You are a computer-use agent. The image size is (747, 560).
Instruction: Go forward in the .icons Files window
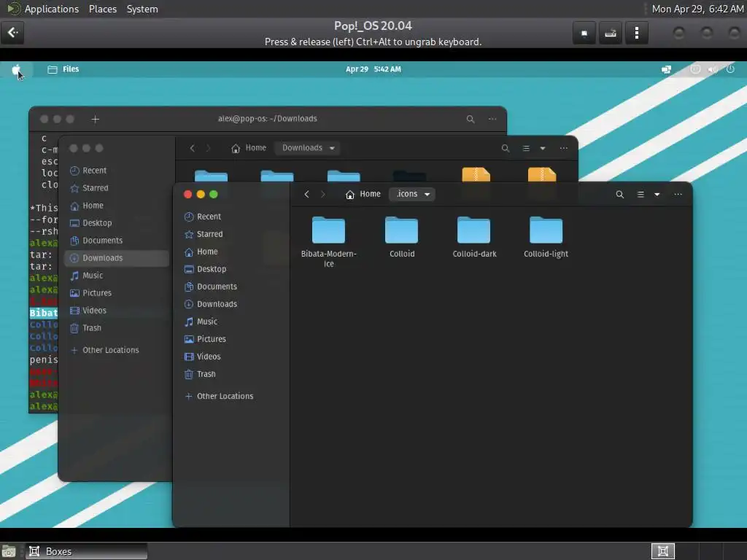click(323, 194)
